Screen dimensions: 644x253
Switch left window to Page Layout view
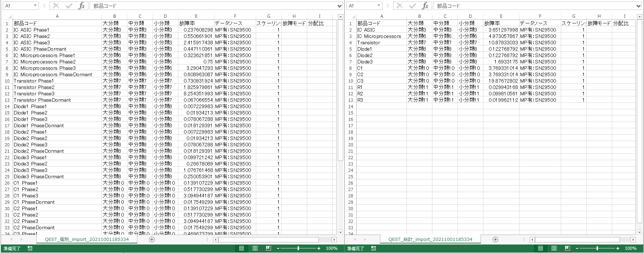click(255, 248)
